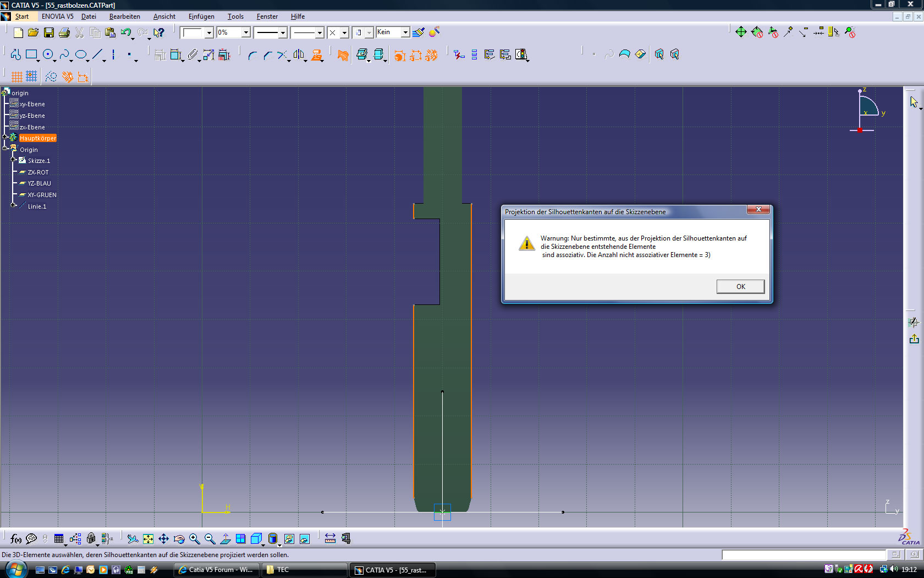
Task: Open the Bearbeiten menu
Action: point(125,17)
